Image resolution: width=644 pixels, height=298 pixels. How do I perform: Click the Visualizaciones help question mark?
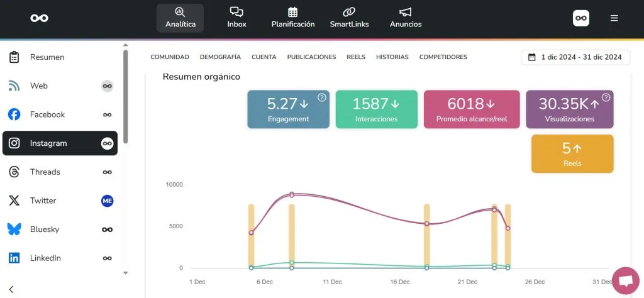click(606, 97)
